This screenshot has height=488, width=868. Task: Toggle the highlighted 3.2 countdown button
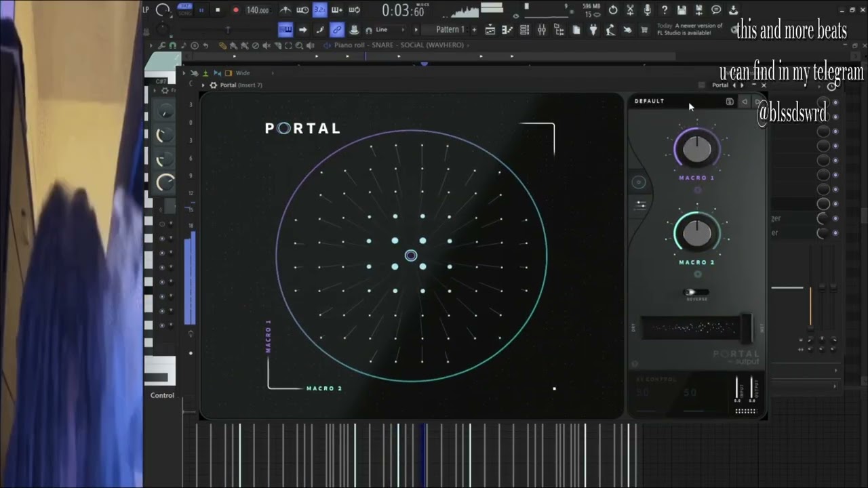click(320, 10)
